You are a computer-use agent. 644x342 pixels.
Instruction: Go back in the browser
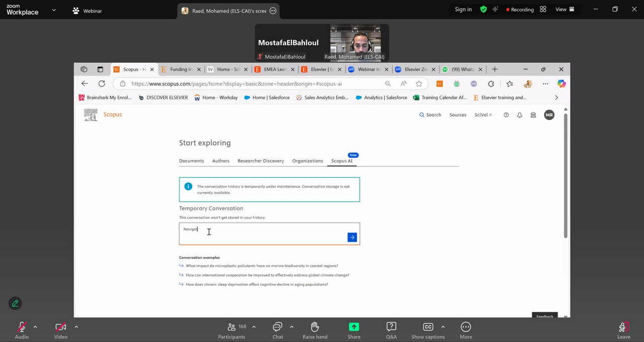coord(85,83)
